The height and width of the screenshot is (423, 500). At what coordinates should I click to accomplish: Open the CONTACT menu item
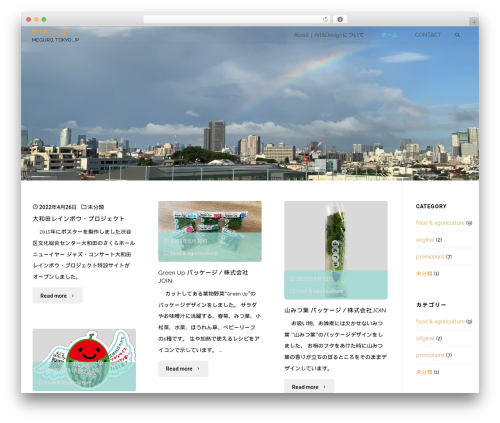click(x=428, y=35)
